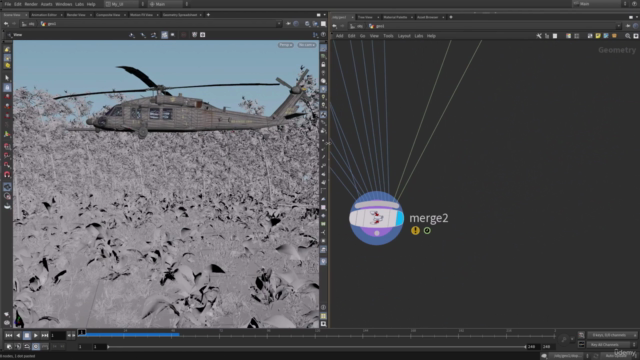Click the geo1 path segment in network editor
The width and height of the screenshot is (640, 360).
pyautogui.click(x=377, y=26)
